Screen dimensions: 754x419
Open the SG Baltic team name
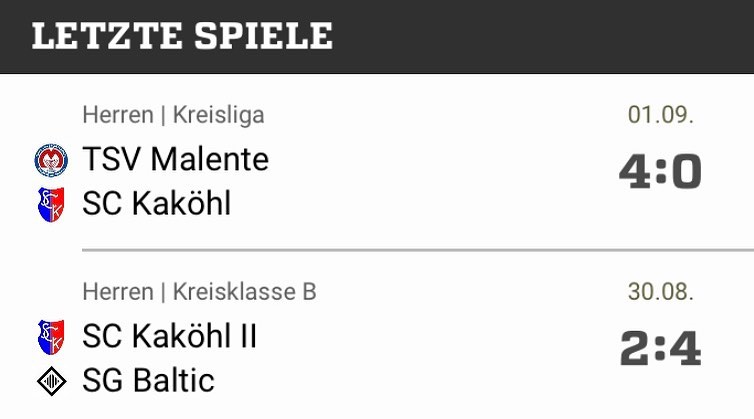tap(148, 381)
